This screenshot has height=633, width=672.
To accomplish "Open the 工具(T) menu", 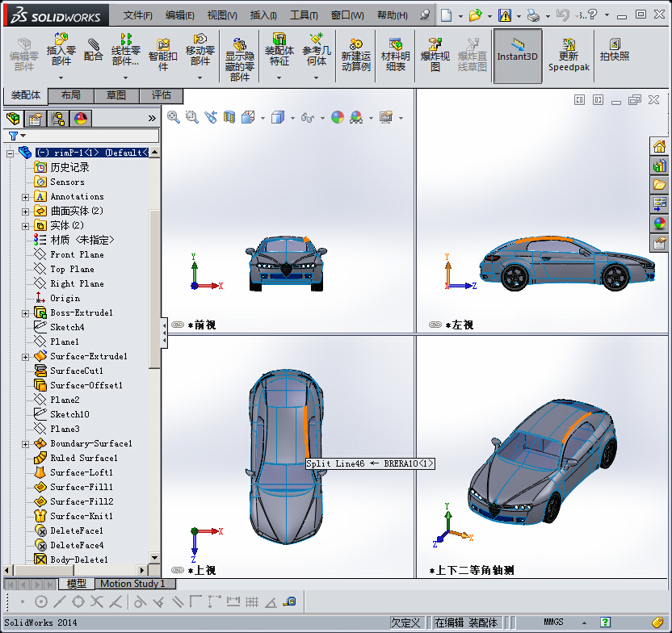I will tap(303, 15).
